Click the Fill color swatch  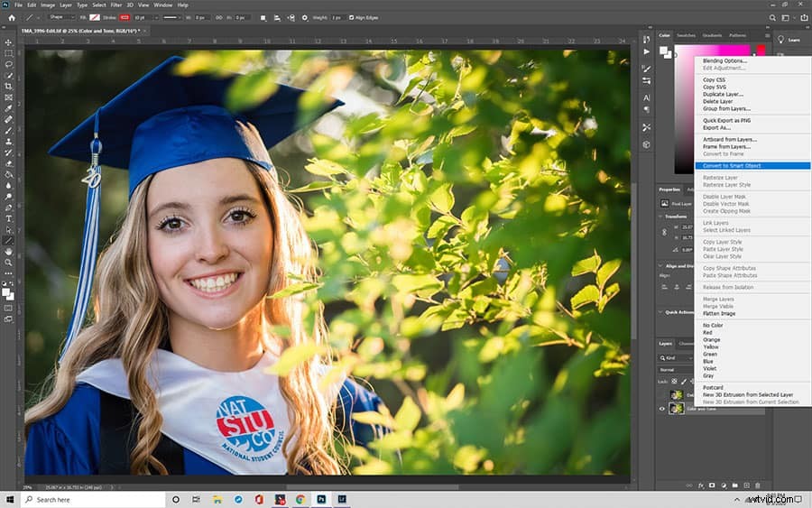(95, 18)
